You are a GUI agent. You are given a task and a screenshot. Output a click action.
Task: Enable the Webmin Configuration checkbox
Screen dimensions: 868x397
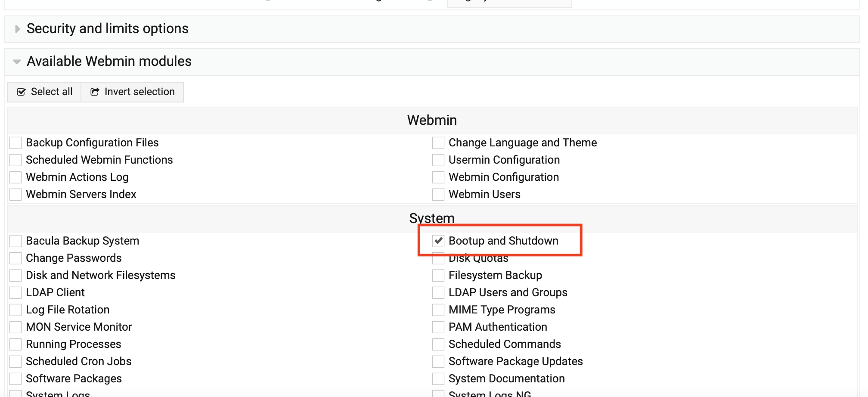(438, 177)
